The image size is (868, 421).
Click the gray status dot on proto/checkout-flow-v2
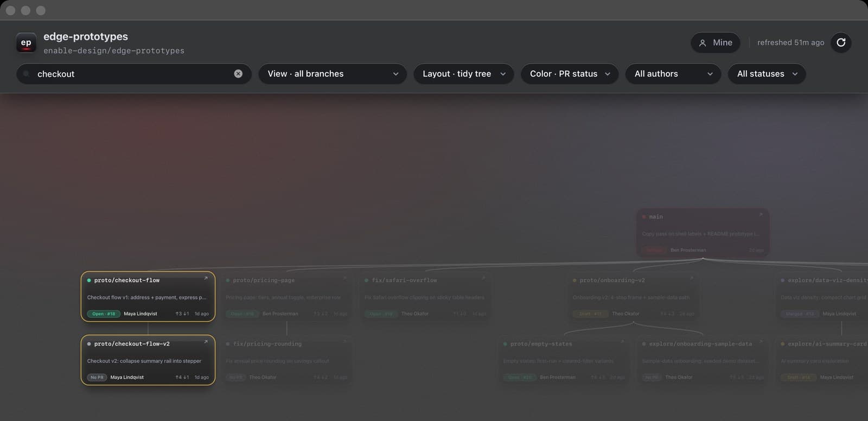pos(89,344)
